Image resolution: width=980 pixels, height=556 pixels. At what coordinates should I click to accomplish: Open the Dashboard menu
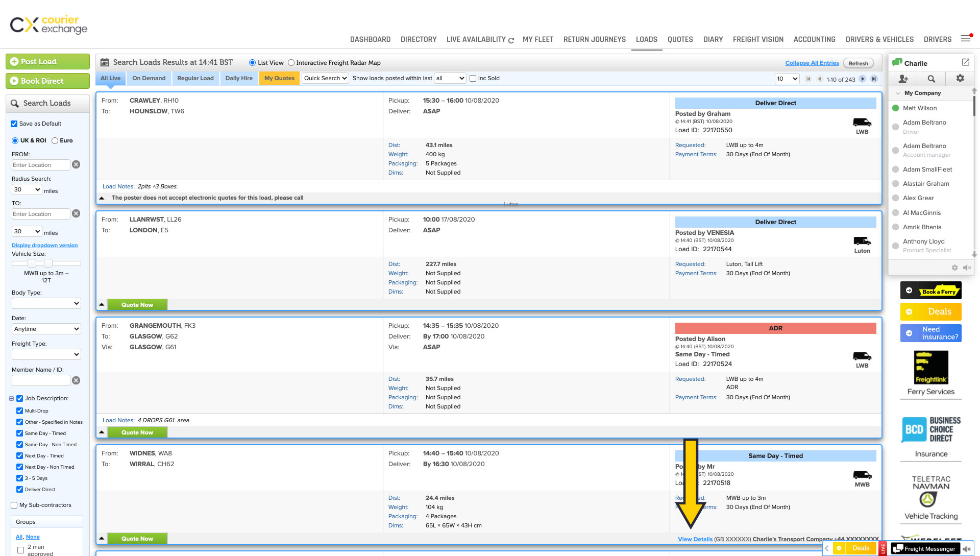pyautogui.click(x=370, y=39)
